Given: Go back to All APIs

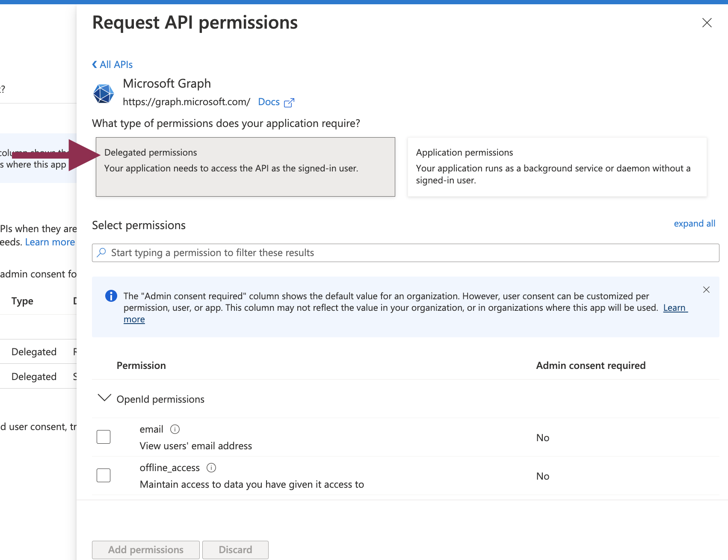Looking at the screenshot, I should (115, 64).
